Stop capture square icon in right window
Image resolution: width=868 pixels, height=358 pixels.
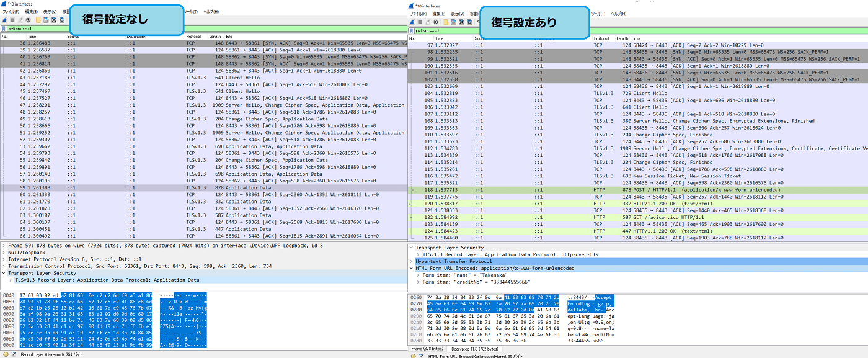pos(420,22)
